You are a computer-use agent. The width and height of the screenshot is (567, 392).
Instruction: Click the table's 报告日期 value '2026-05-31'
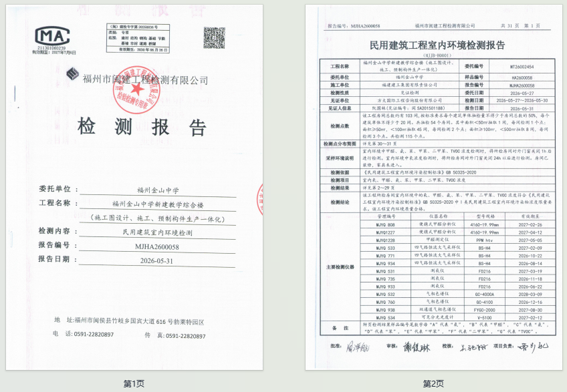point(522,108)
